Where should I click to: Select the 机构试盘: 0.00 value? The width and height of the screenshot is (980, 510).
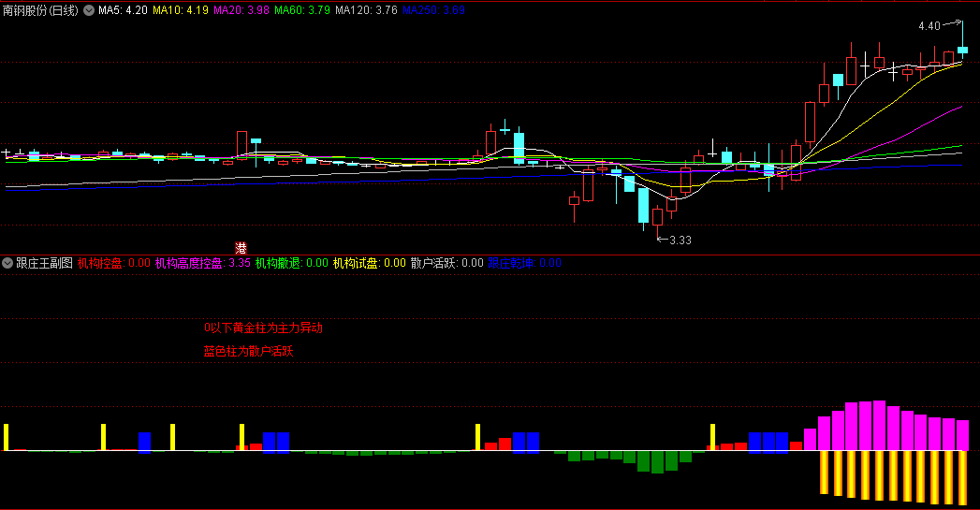tap(370, 263)
